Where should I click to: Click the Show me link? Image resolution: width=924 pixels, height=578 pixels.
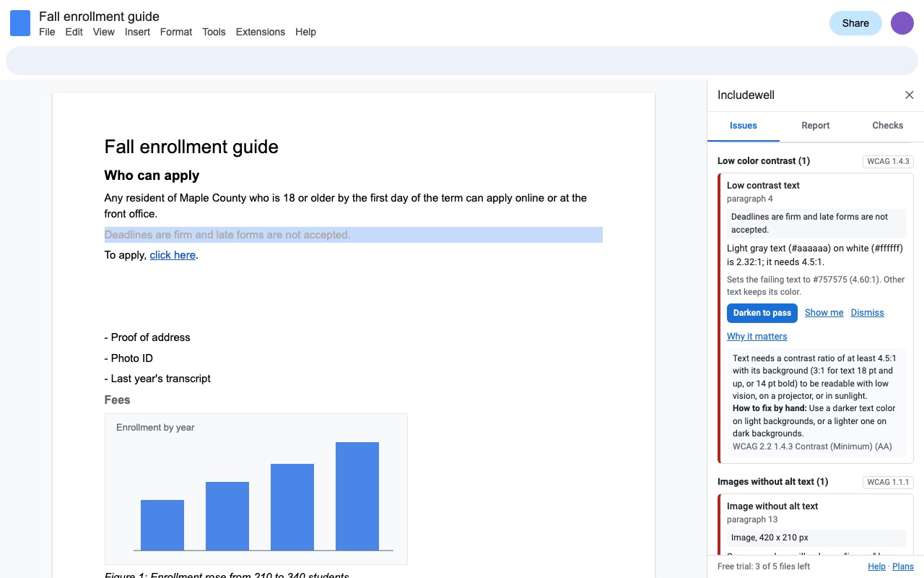point(824,313)
